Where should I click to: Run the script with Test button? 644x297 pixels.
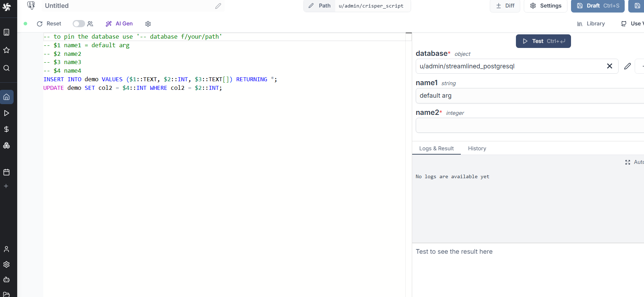click(543, 41)
